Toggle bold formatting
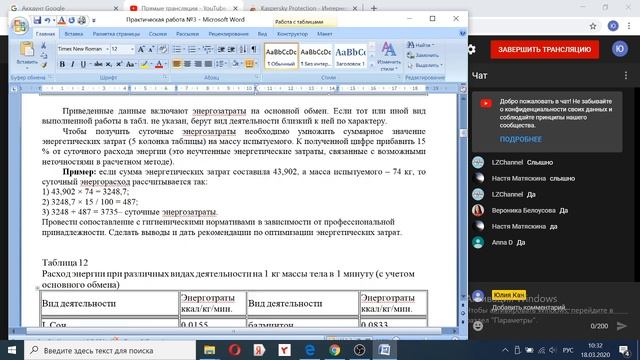Screen dimensions: 640x360 [x=62, y=64]
